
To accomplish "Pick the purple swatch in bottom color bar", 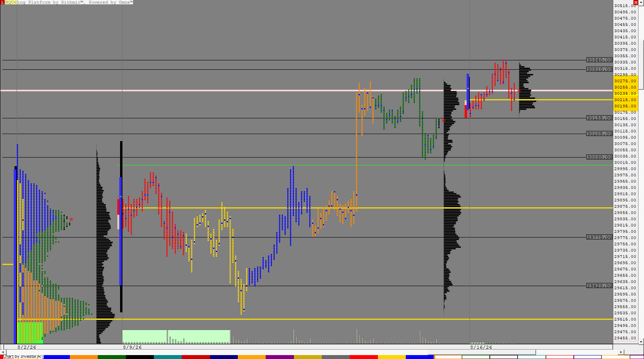I will (280, 357).
